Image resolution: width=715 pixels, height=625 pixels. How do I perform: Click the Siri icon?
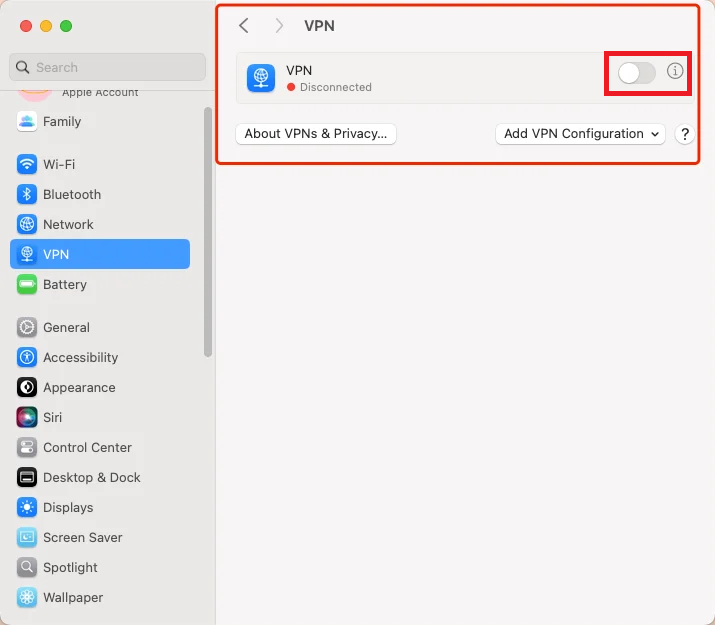point(27,418)
